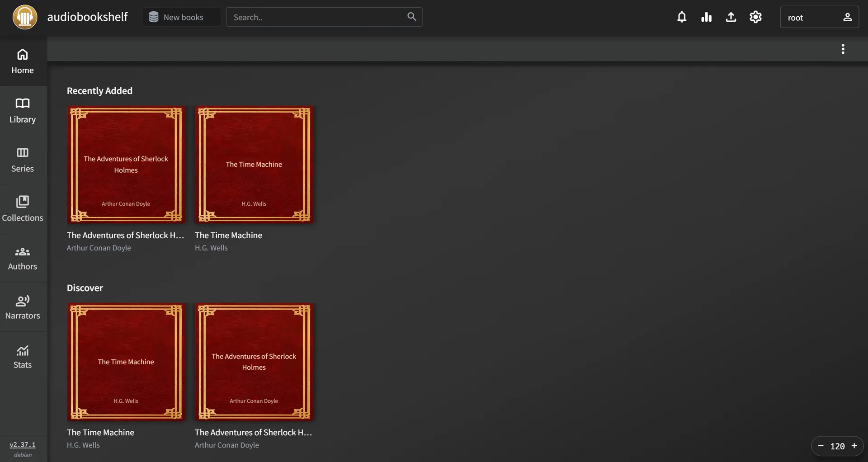Click 'H.G. Wells' author under Discover
868x462 pixels.
83,445
